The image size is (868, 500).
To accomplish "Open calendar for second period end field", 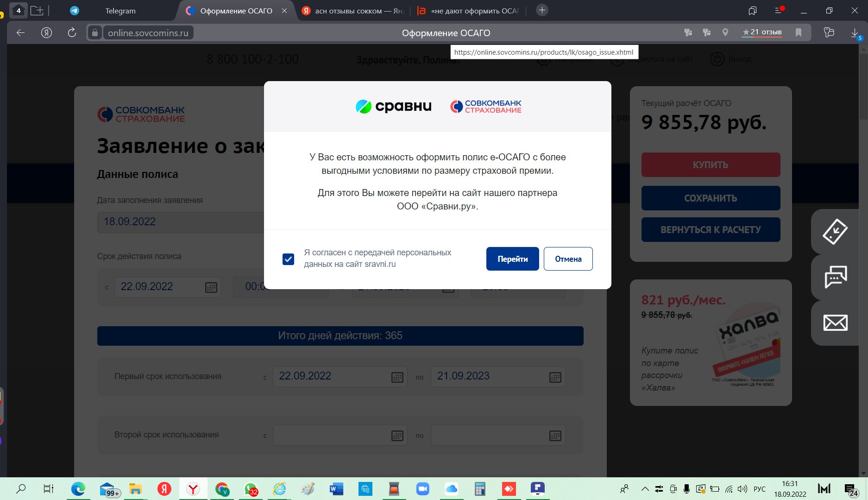I will coord(555,436).
